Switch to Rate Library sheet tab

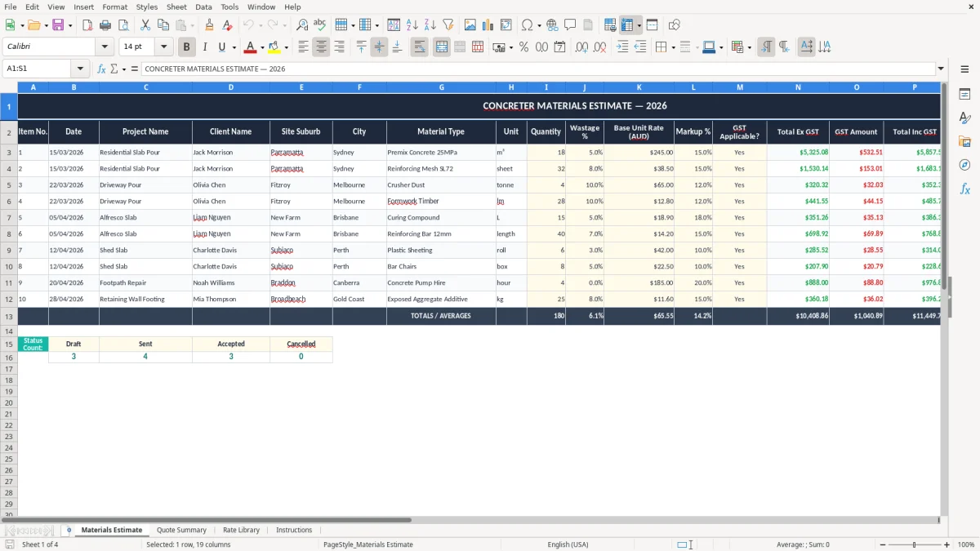tap(241, 530)
